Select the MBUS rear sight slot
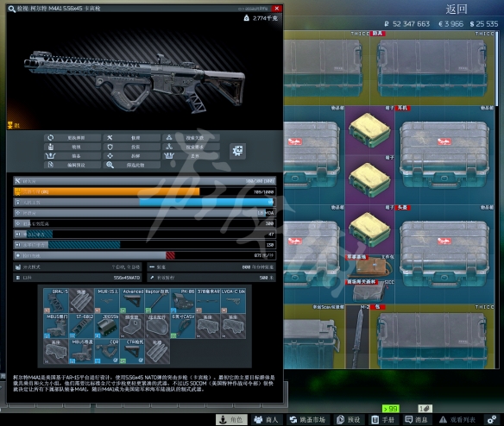Image resolution: width=504 pixels, height=426 pixels. (x=56, y=326)
